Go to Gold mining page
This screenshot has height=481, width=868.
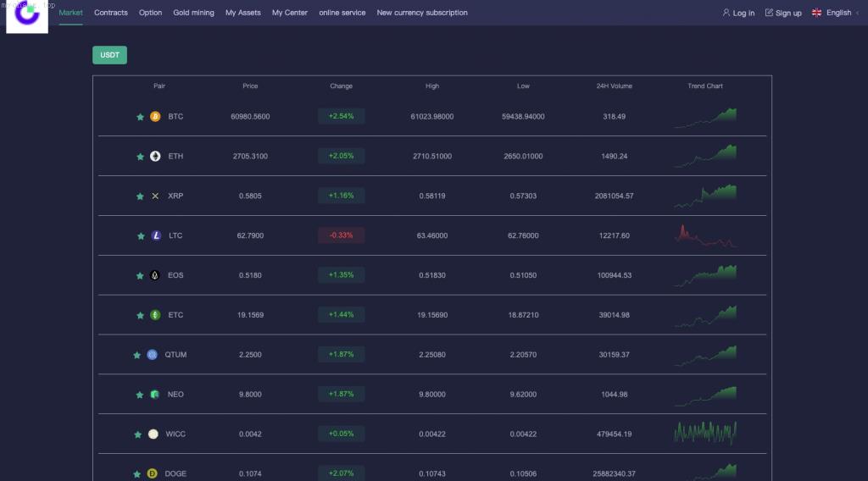194,13
